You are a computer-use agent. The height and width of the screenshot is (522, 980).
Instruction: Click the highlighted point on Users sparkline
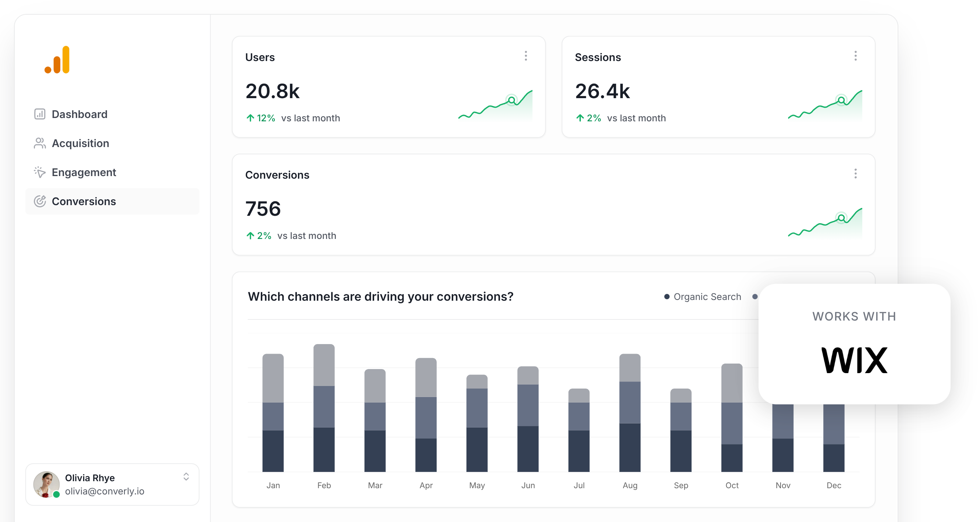click(512, 100)
